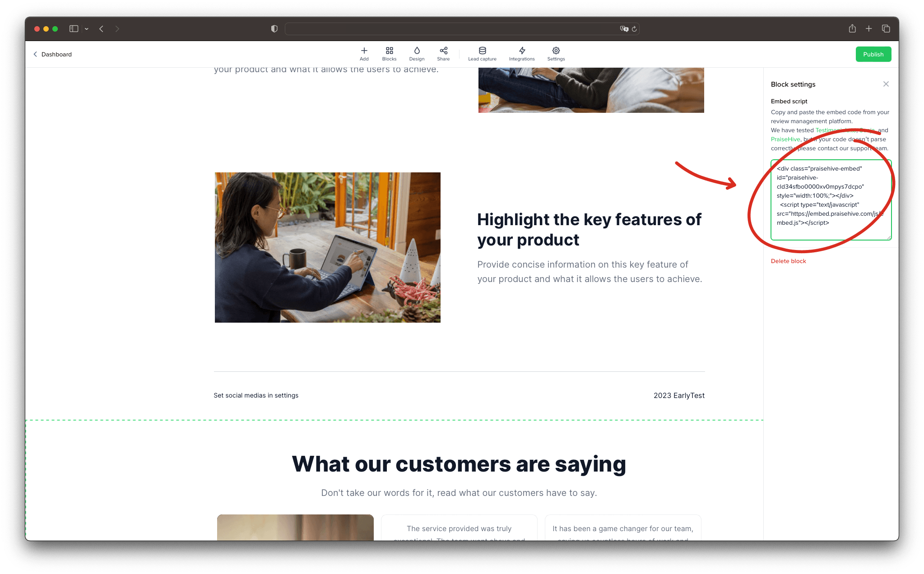The image size is (924, 574).
Task: Click the testimonial photo card
Action: click(x=295, y=528)
